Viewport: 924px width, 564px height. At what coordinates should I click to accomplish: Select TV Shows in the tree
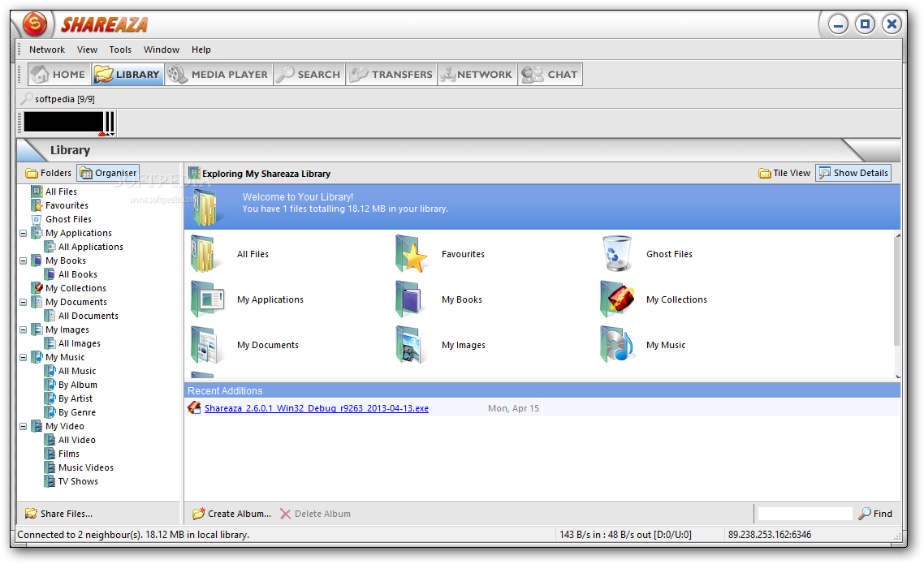[x=78, y=481]
